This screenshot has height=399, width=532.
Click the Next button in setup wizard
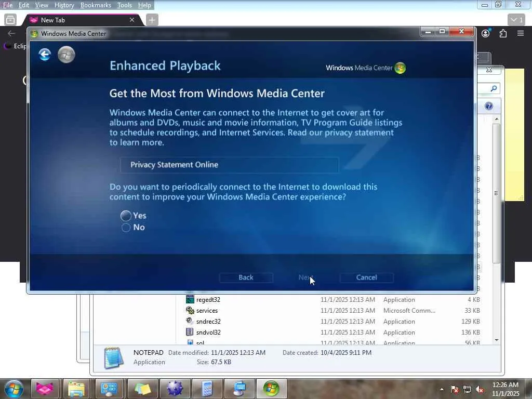(305, 277)
